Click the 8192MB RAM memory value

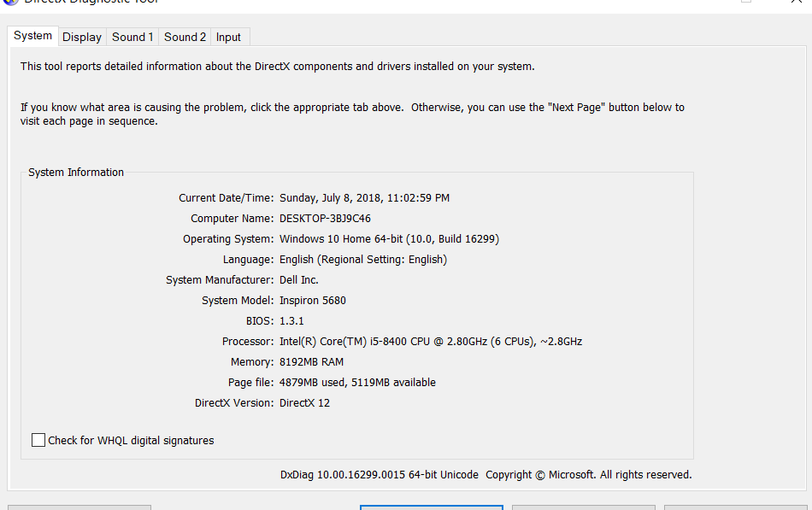[311, 362]
